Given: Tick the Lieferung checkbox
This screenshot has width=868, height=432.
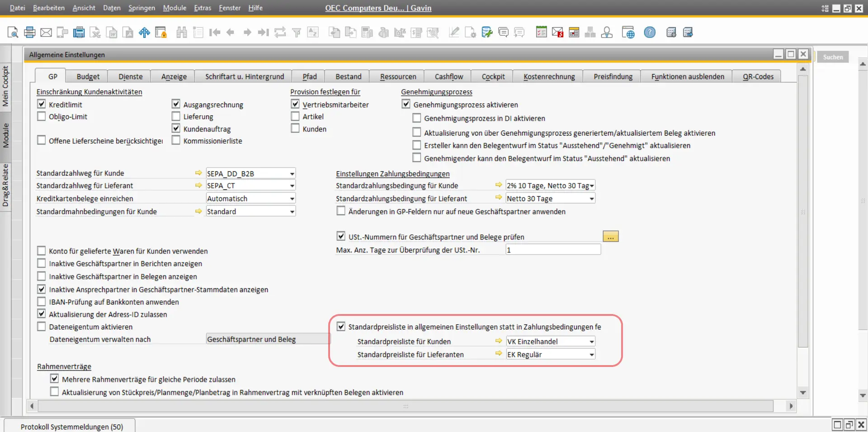Looking at the screenshot, I should pos(176,117).
